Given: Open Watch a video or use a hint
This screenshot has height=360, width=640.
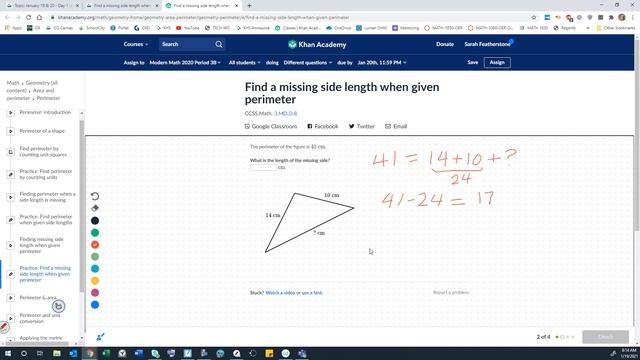Looking at the screenshot, I should click(294, 293).
